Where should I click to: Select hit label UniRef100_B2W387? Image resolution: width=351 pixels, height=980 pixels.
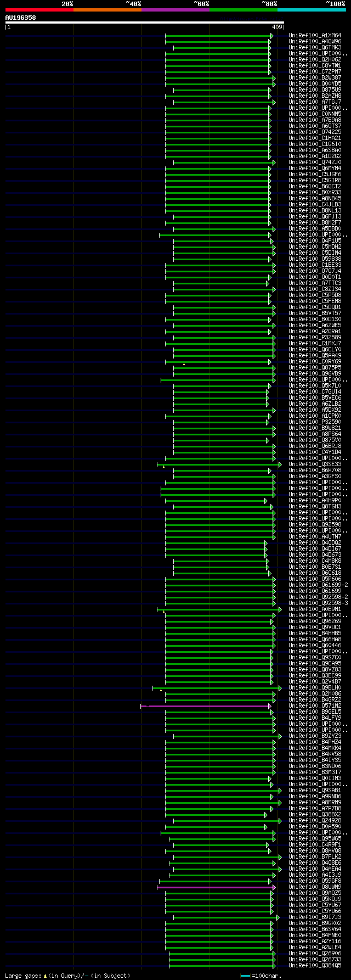[x=315, y=78]
